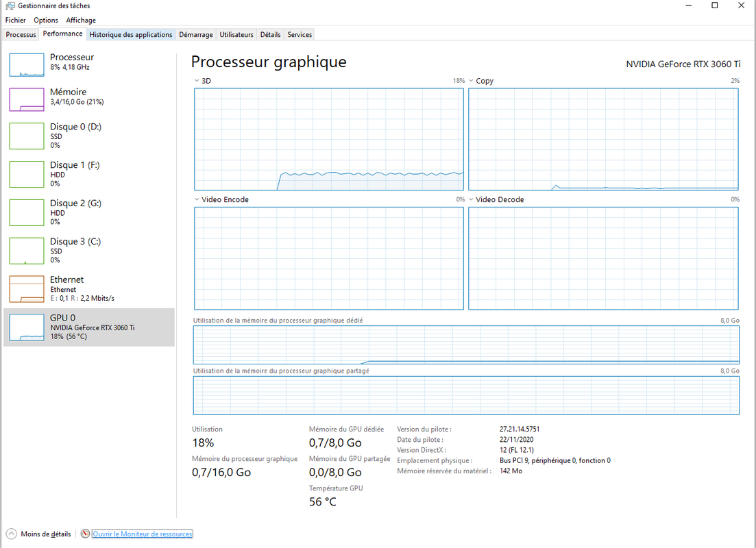The height and width of the screenshot is (548, 756).
Task: Open the Ouvrir le Moniteur de ressources link
Action: 143,534
